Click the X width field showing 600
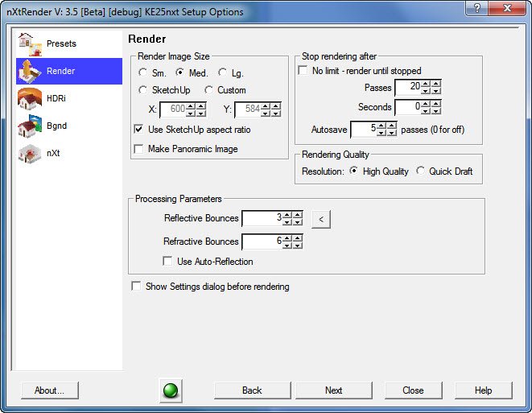Image resolution: width=532 pixels, height=413 pixels. click(x=173, y=109)
